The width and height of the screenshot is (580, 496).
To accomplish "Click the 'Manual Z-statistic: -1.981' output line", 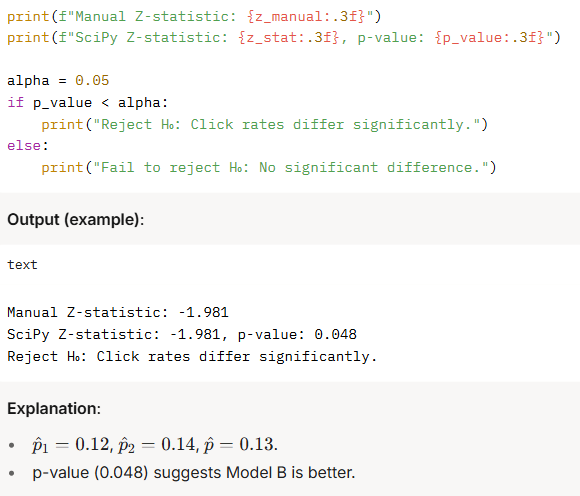I will pos(118,313).
